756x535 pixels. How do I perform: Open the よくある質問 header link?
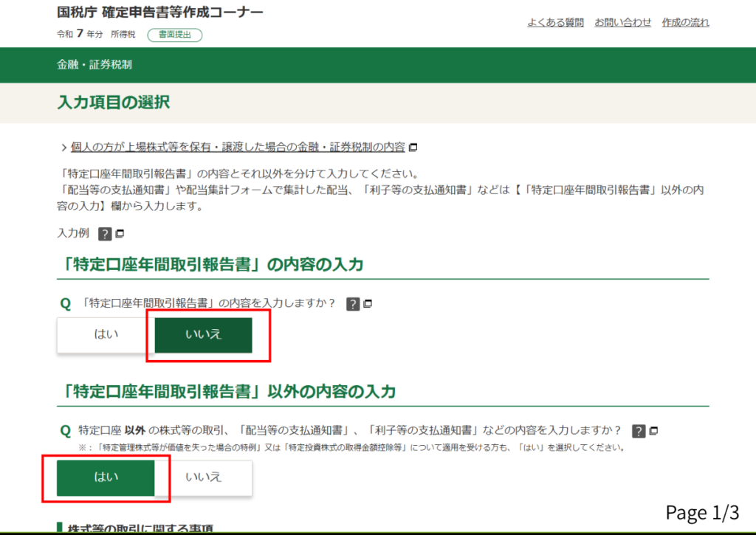point(555,22)
